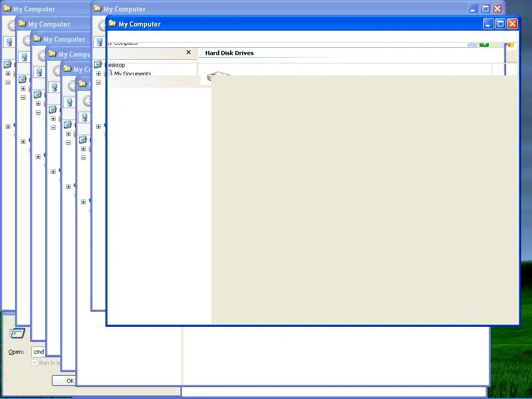Image resolution: width=532 pixels, height=399 pixels.
Task: Maximize the active My Computer window
Action: pyautogui.click(x=500, y=24)
